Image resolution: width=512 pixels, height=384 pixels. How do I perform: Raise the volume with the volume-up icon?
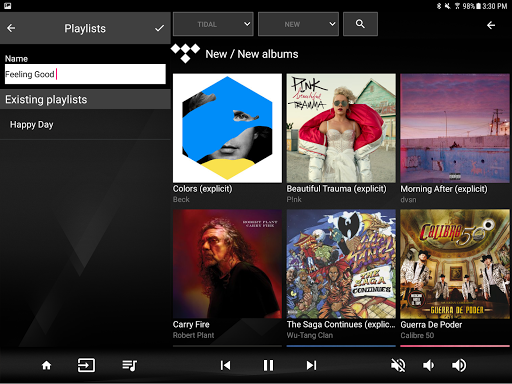pyautogui.click(x=459, y=365)
